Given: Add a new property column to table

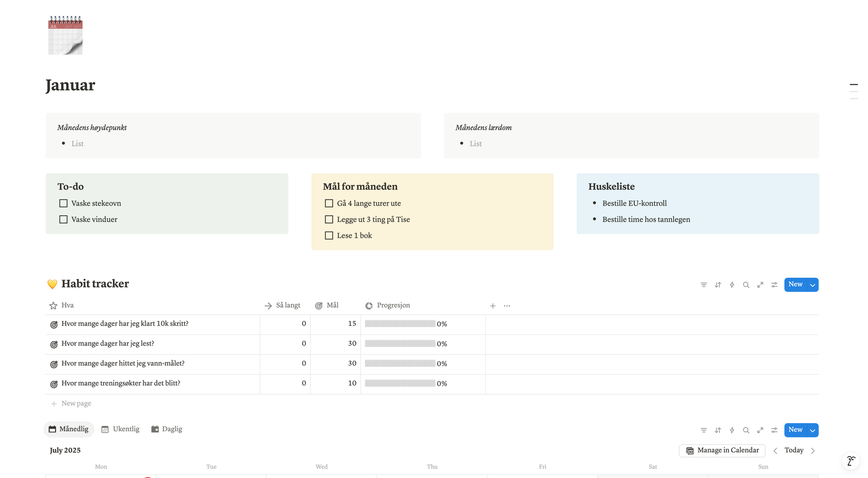Looking at the screenshot, I should pos(492,306).
